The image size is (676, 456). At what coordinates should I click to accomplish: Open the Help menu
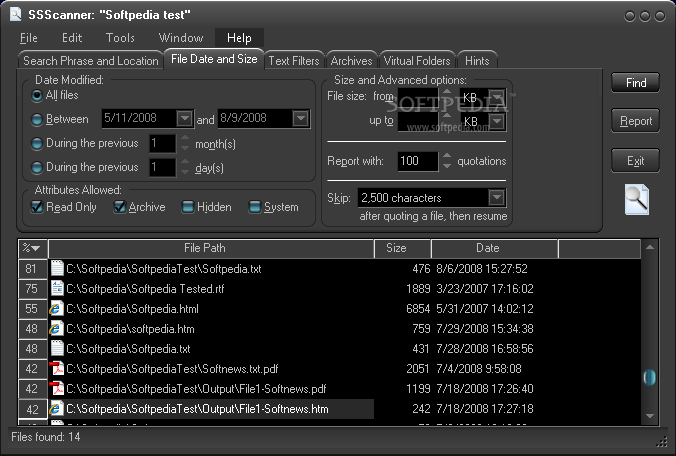point(239,38)
